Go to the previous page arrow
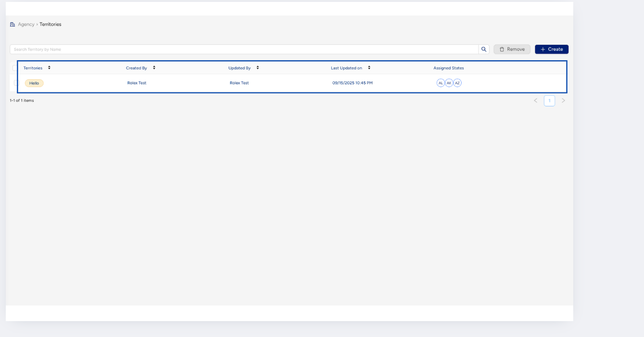The height and width of the screenshot is (337, 644). 535,101
